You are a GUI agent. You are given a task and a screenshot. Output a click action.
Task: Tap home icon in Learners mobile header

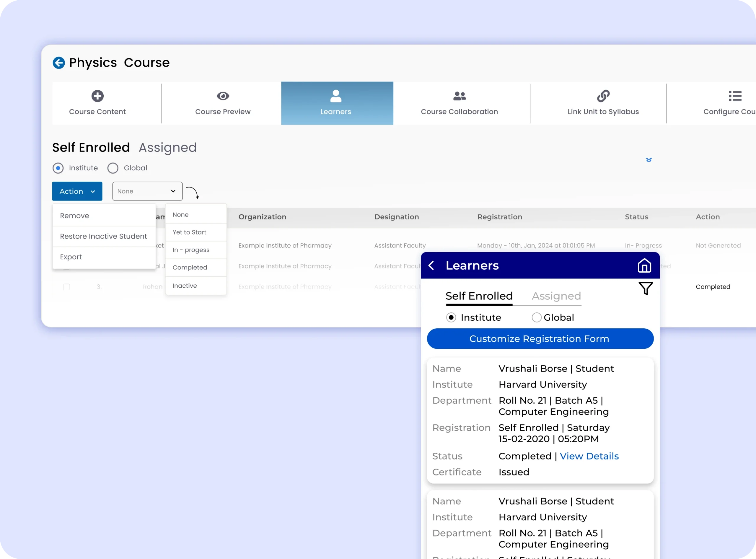pos(644,266)
